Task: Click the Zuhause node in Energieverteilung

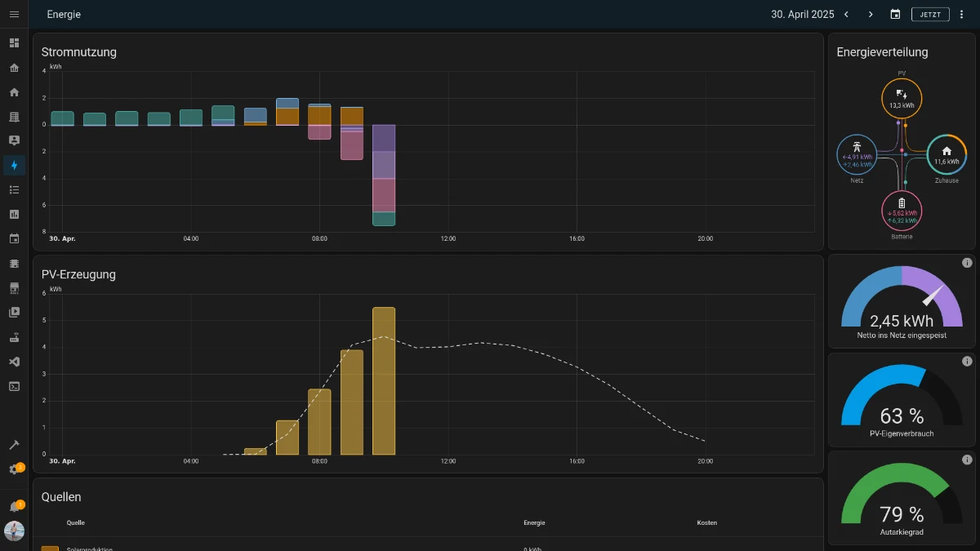Action: 947,154
